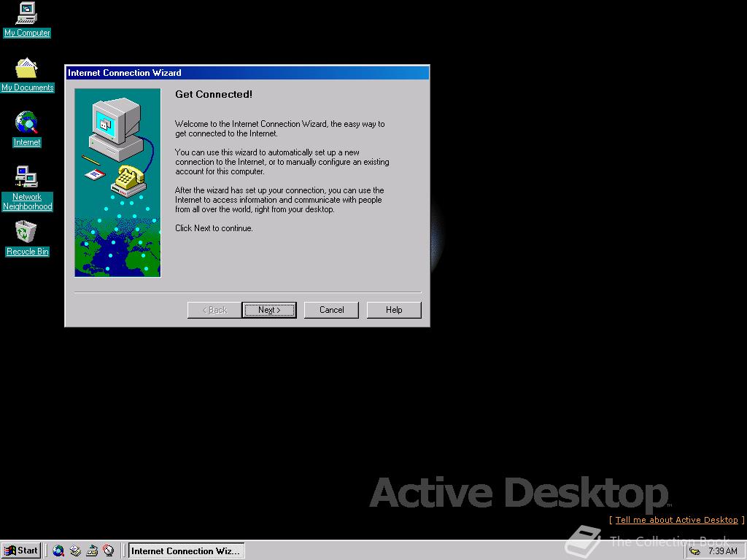
Task: Launch Internet Explorer from Quick Launch
Action: pyautogui.click(x=58, y=551)
